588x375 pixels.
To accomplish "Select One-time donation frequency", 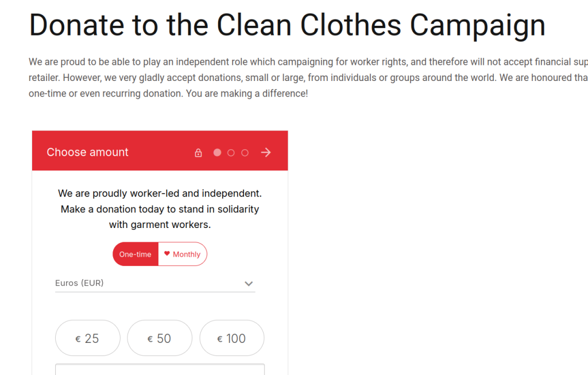I will (136, 254).
